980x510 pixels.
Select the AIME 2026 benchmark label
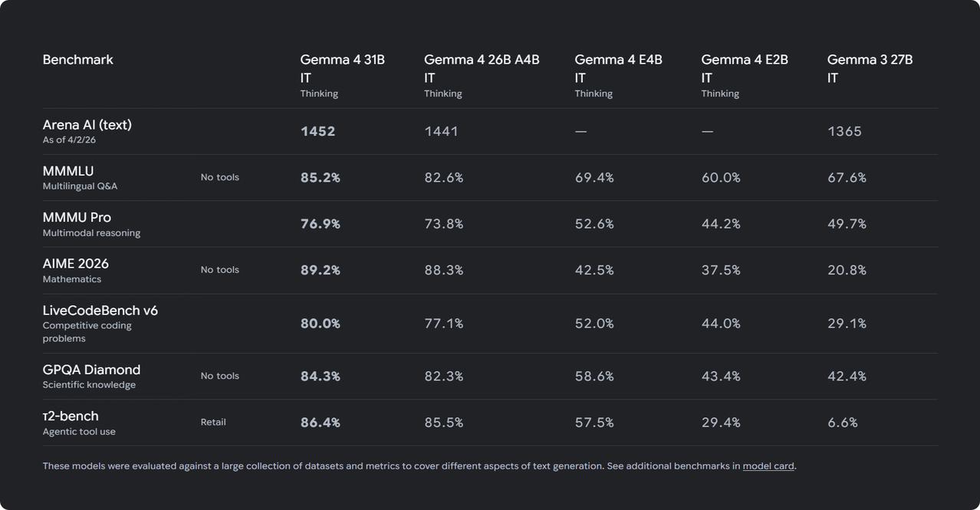pos(76,264)
